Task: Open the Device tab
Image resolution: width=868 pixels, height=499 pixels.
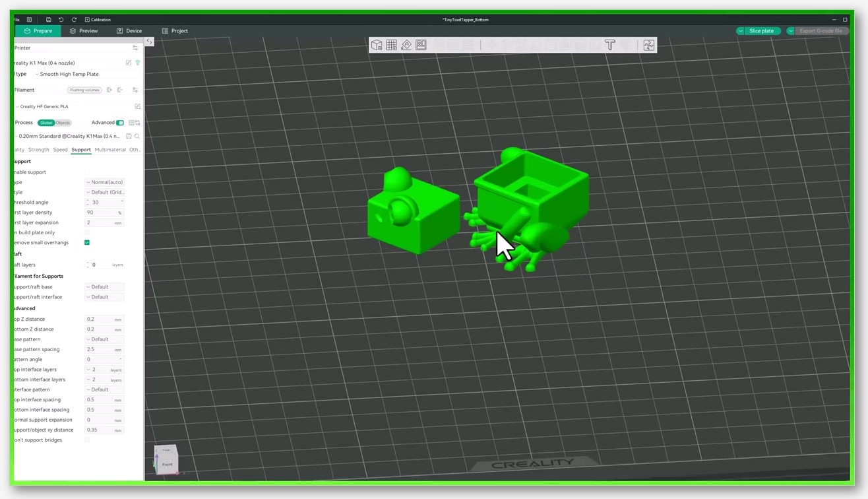Action: pyautogui.click(x=129, y=31)
